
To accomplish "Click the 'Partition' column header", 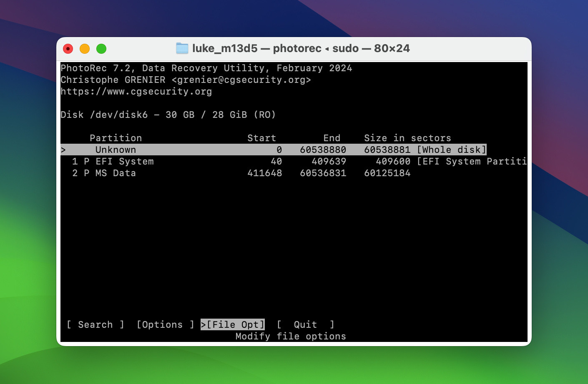I will click(x=116, y=138).
